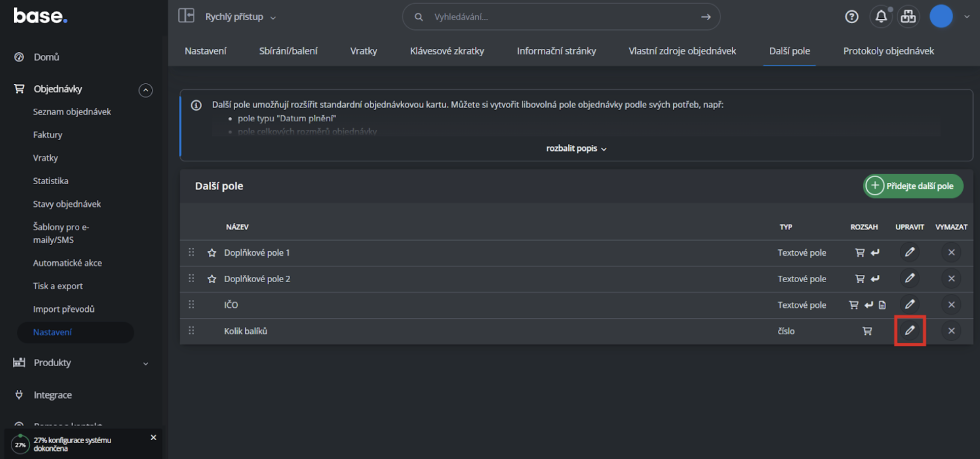Click the info icon in description
The width and height of the screenshot is (980, 459).
click(196, 105)
